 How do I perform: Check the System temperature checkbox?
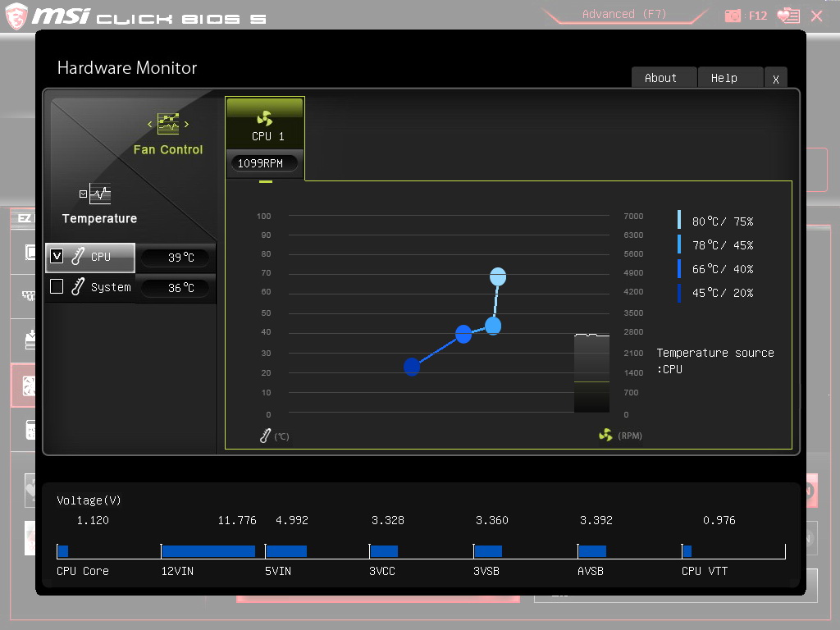(57, 286)
